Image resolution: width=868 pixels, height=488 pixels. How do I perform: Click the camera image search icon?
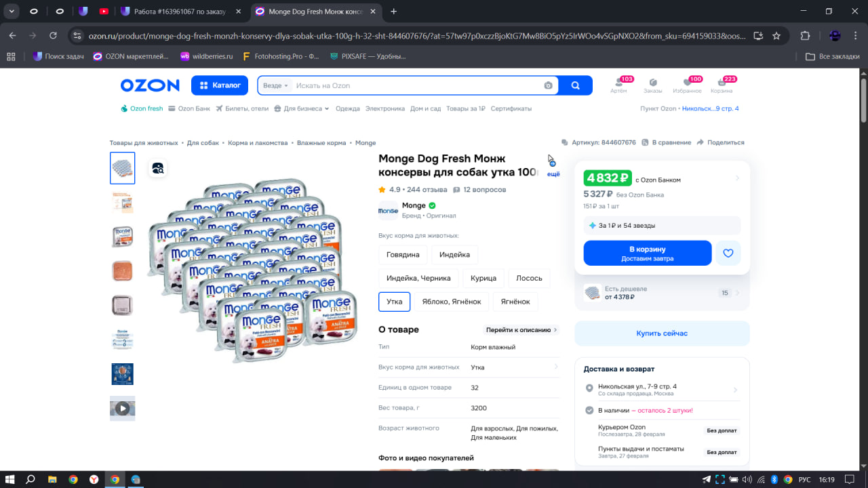click(x=548, y=85)
